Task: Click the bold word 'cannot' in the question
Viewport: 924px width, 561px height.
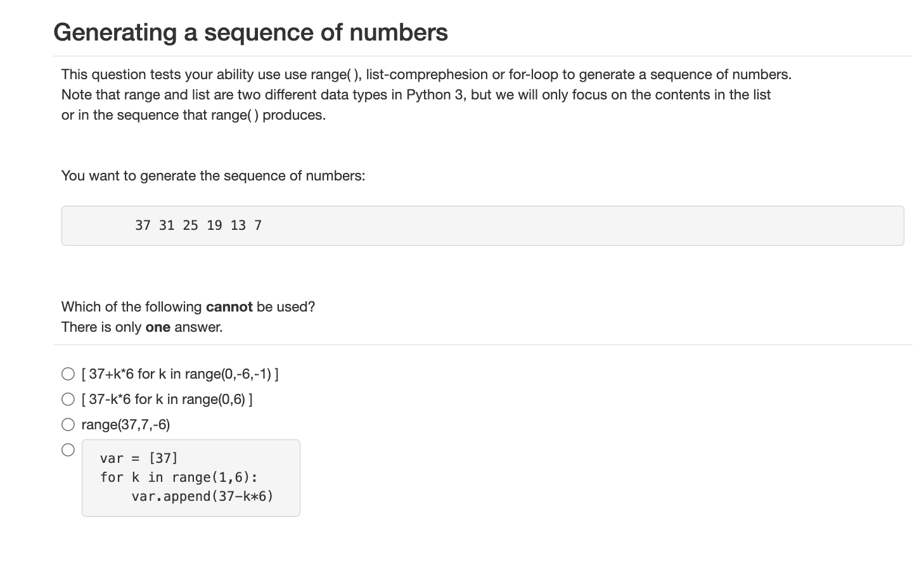Action: [229, 307]
